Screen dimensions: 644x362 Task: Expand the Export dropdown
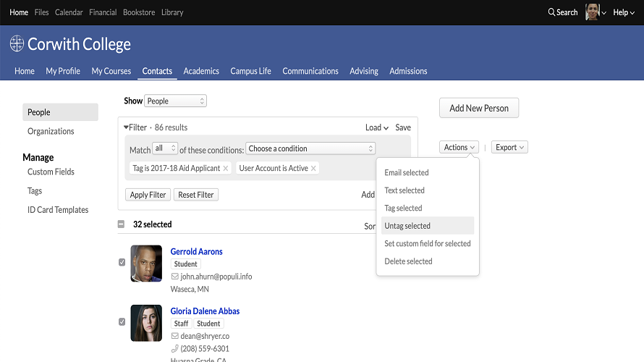click(510, 147)
